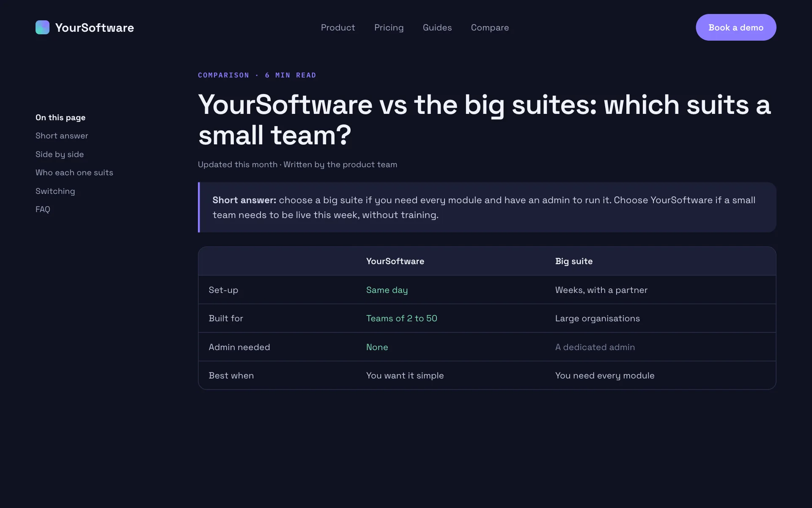Jump to the FAQ section link
This screenshot has width=812, height=508.
[43, 210]
